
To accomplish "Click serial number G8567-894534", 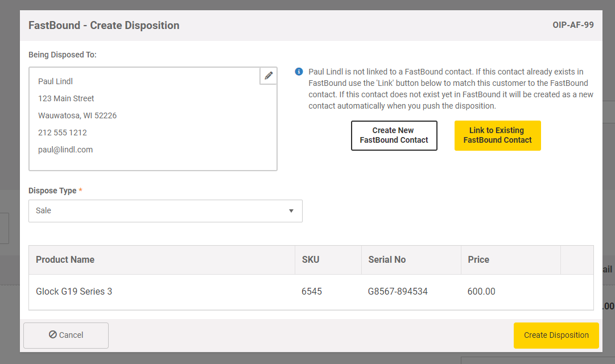I will tap(398, 291).
